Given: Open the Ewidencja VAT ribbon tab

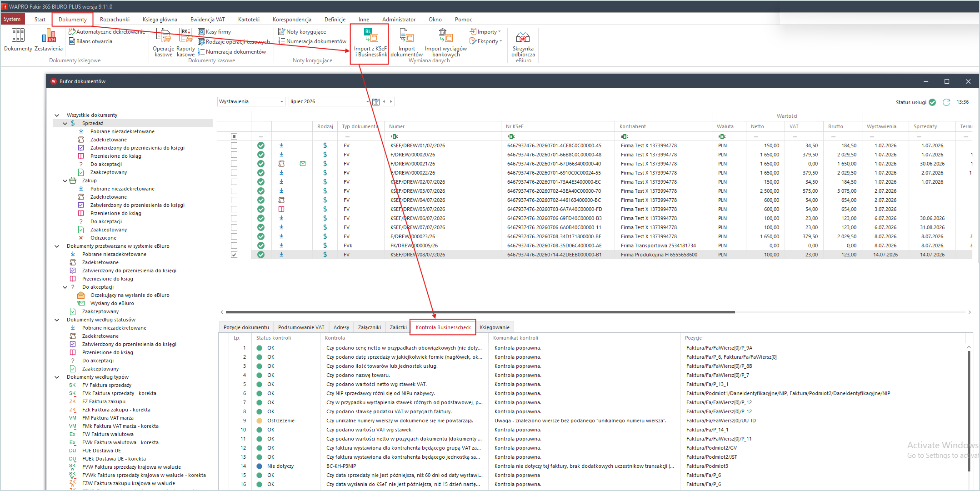Looking at the screenshot, I should click(x=207, y=20).
